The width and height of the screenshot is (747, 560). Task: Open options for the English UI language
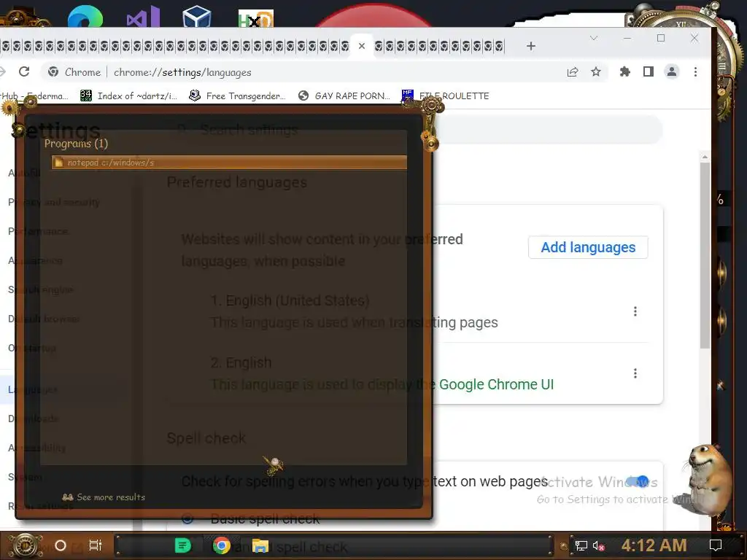tap(635, 373)
